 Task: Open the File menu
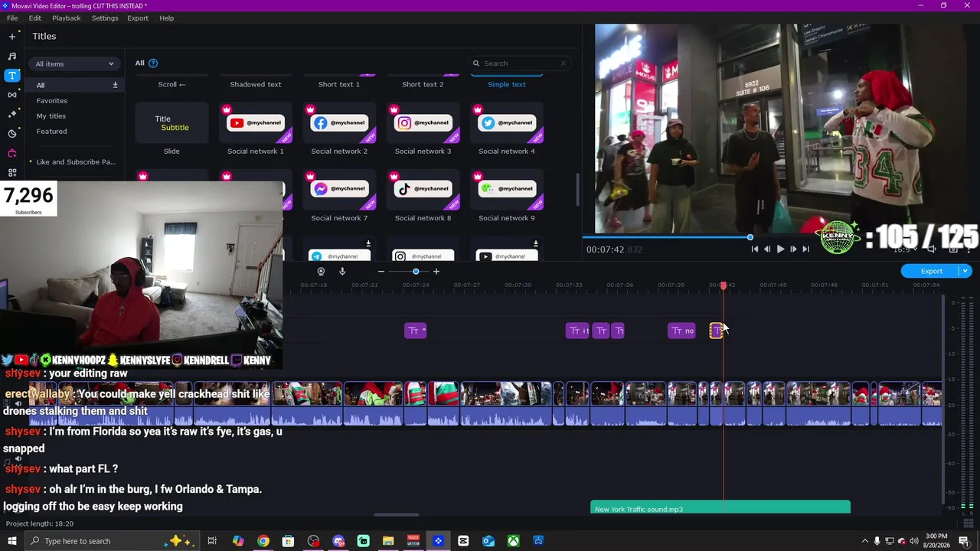point(12,18)
